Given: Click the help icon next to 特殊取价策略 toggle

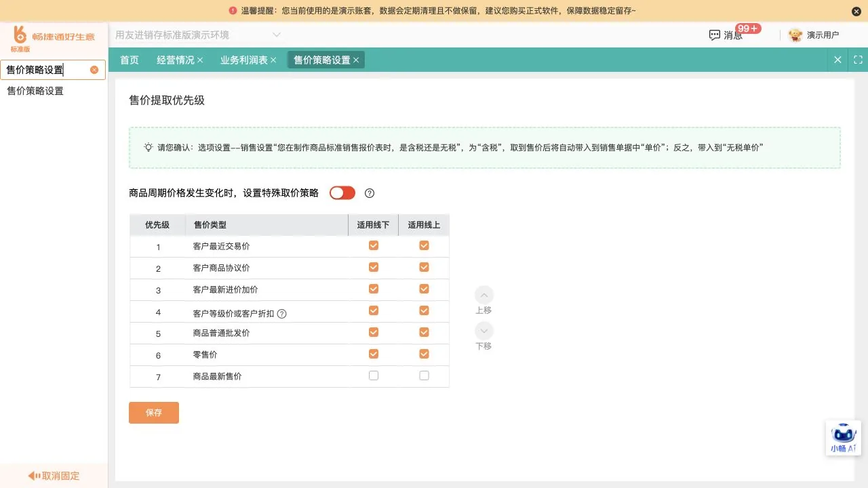Looking at the screenshot, I should [x=370, y=193].
